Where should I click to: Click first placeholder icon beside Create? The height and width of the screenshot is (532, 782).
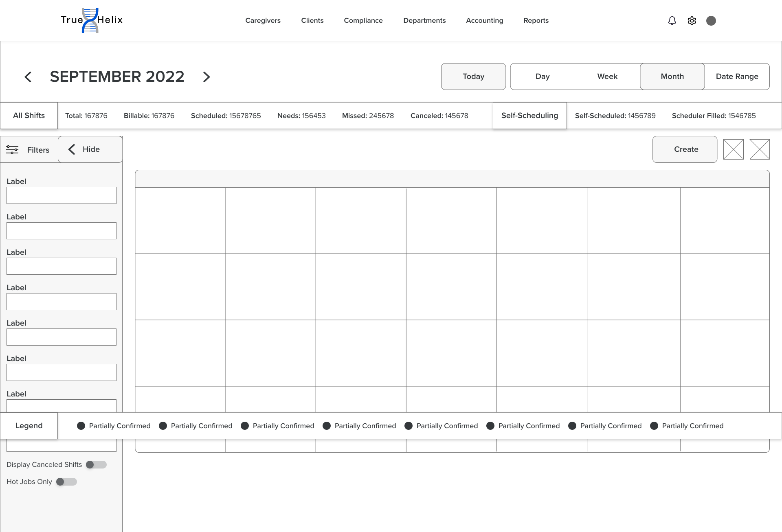pos(733,149)
